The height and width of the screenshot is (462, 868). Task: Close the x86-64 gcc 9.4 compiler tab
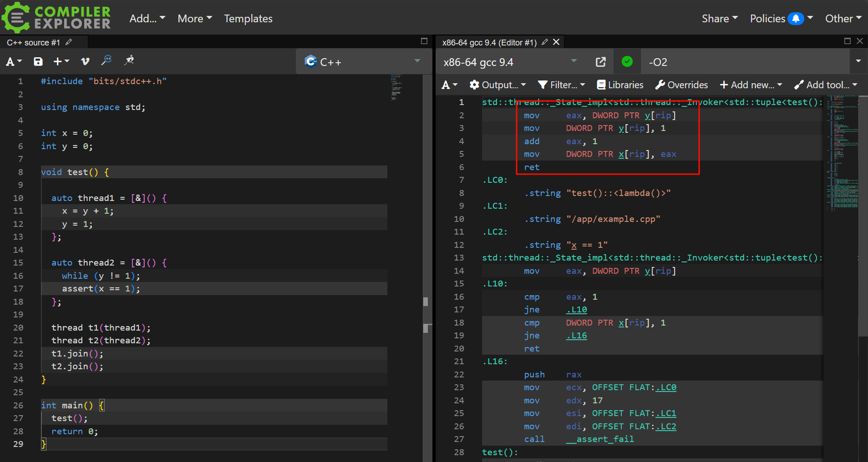[x=556, y=42]
